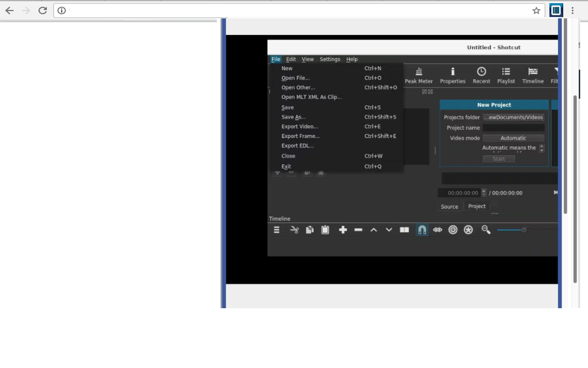This screenshot has width=588, height=368.
Task: Click the browser reload icon
Action: (43, 11)
